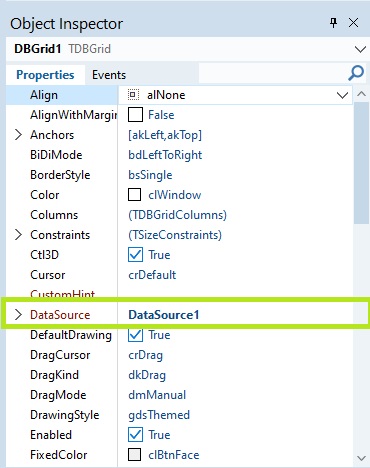Click the alNone alignment icon
The height and width of the screenshot is (468, 370).
(133, 95)
